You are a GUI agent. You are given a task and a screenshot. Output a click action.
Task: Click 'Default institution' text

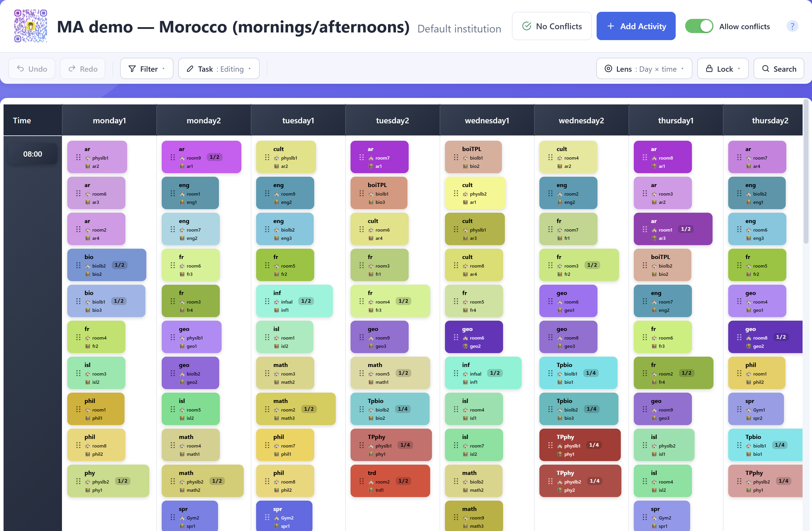(x=459, y=29)
